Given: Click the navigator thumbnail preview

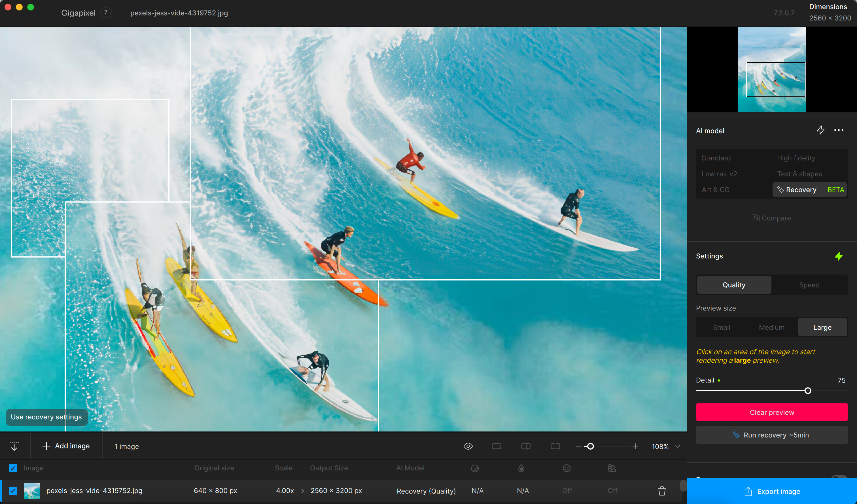Looking at the screenshot, I should point(772,69).
